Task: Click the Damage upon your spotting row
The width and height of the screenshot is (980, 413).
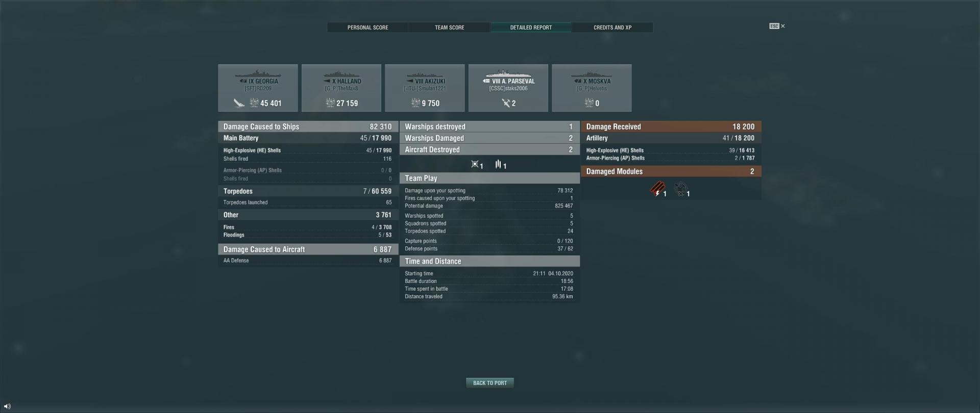Action: point(489,191)
